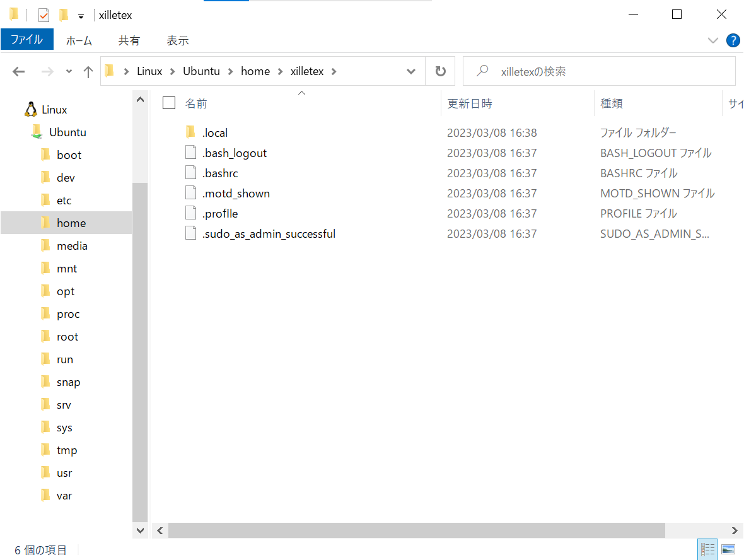Click horizontal scrollbar left arrow

(160, 530)
